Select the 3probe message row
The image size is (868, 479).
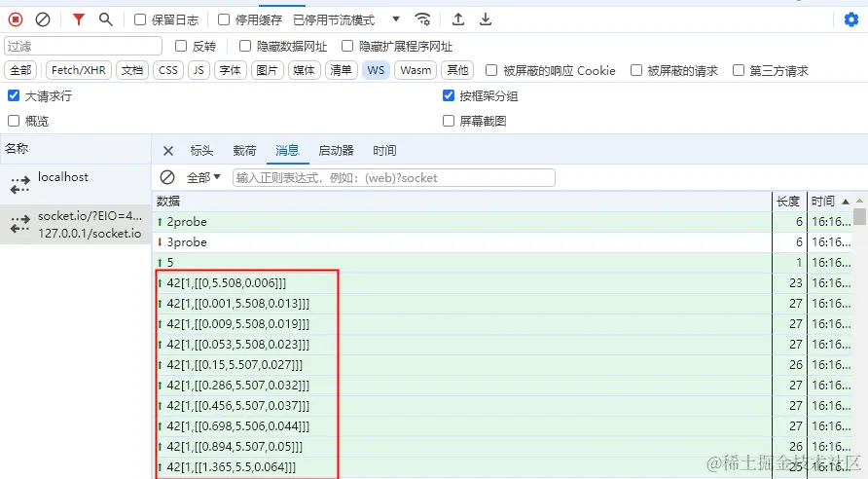click(501, 242)
